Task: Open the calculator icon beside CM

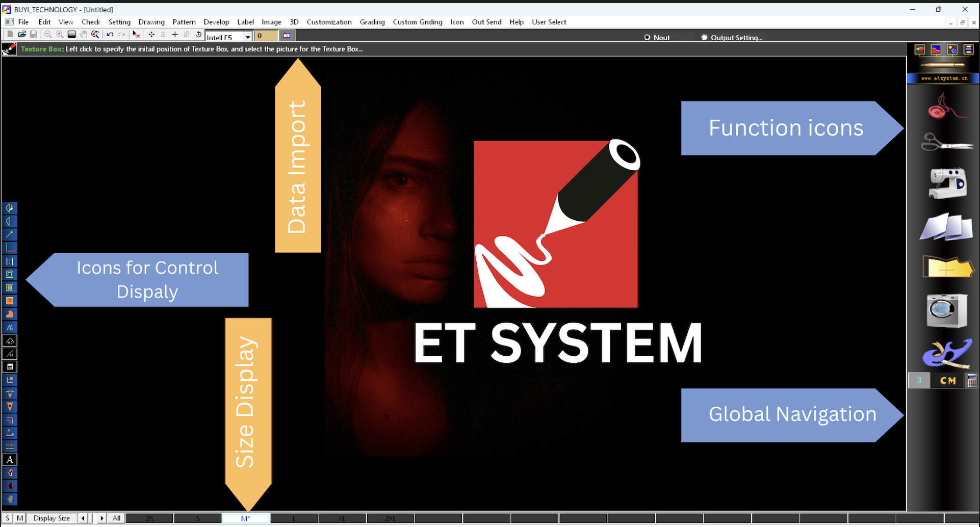Action: tap(972, 381)
